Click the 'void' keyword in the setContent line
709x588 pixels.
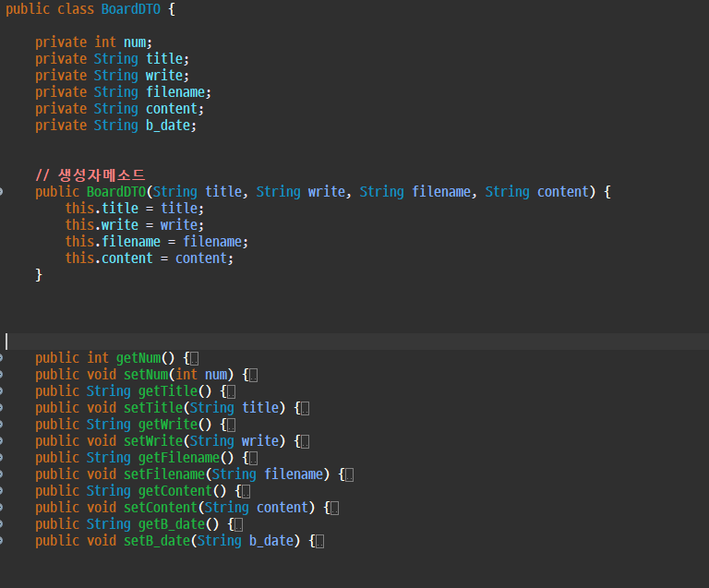pos(102,508)
